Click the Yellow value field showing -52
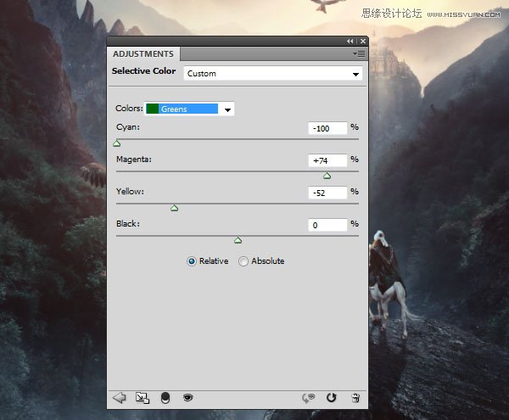This screenshot has height=420, width=509. [x=327, y=193]
